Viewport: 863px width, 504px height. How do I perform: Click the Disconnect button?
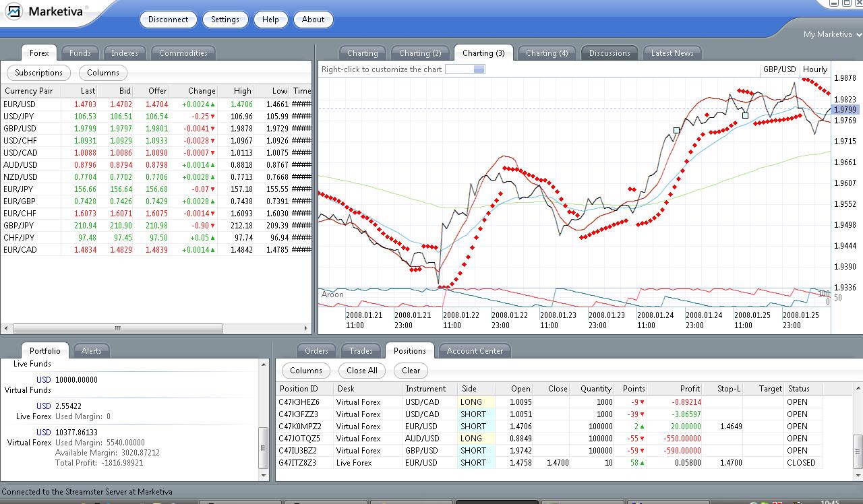coord(169,20)
